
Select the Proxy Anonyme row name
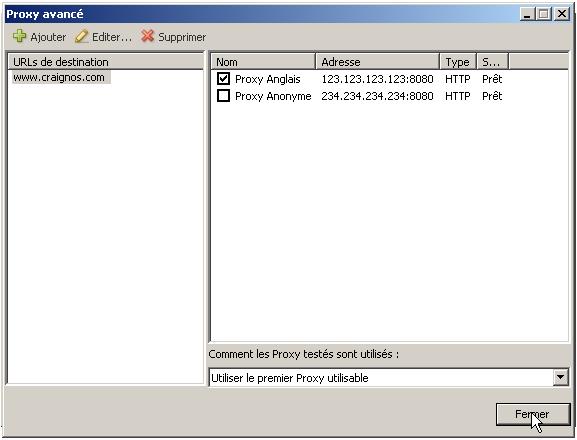(273, 96)
